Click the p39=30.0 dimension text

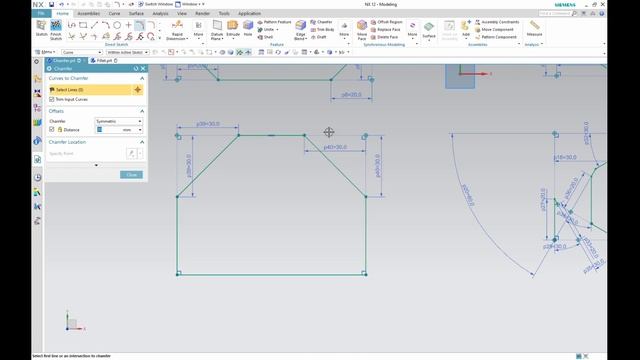point(208,124)
